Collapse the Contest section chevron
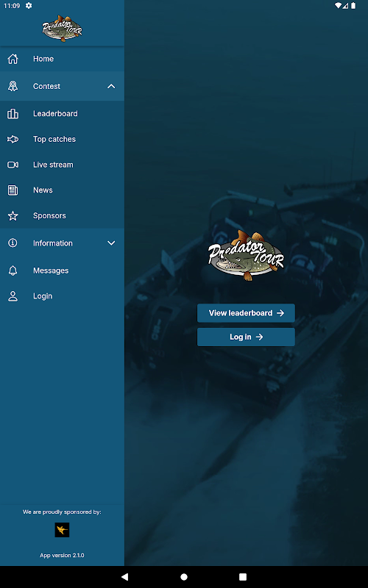368x588 pixels. 111,86
